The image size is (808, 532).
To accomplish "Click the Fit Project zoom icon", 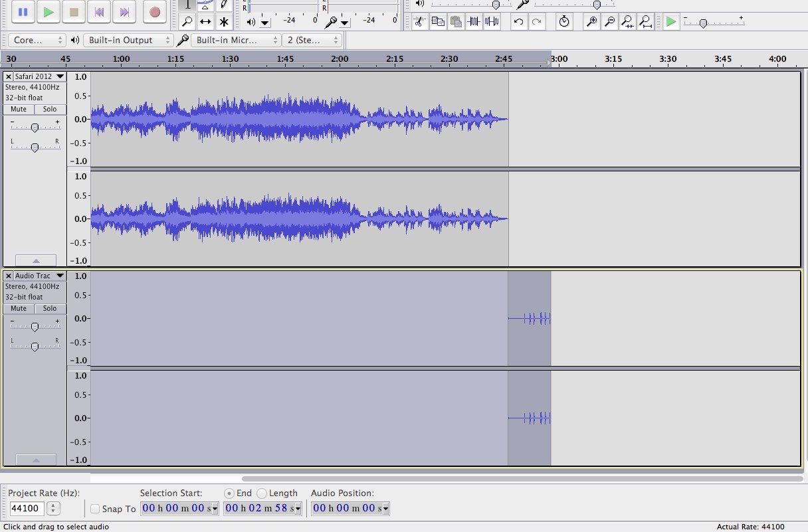I will tap(645, 22).
